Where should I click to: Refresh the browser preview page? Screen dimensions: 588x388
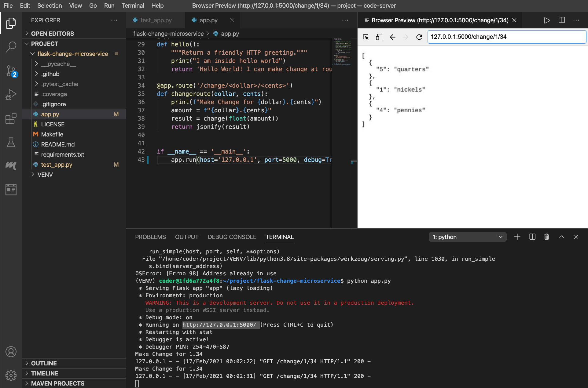tap(419, 37)
